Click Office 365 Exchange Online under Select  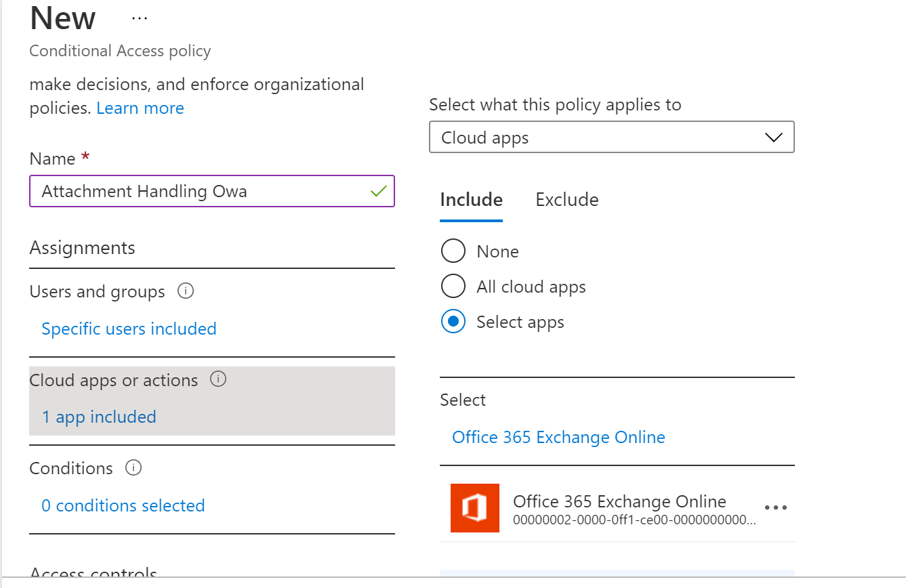(x=558, y=438)
